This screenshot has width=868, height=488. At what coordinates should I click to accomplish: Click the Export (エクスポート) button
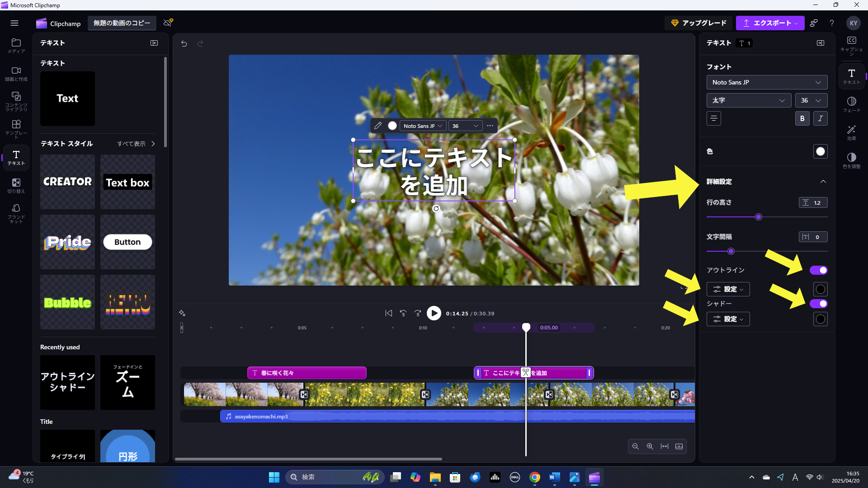click(x=770, y=23)
